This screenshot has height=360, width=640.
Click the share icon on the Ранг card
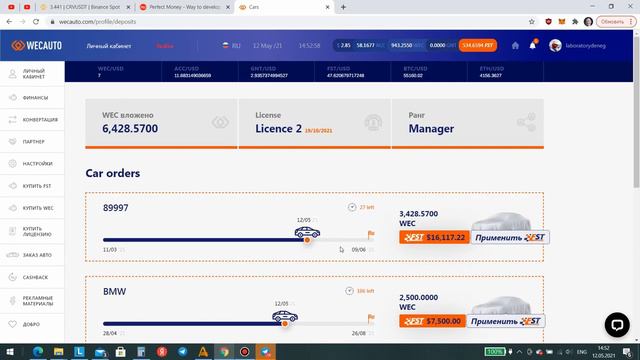(526, 122)
